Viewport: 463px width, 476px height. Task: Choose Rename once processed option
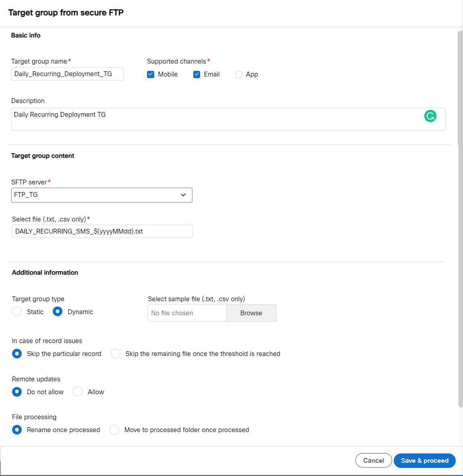(x=17, y=430)
